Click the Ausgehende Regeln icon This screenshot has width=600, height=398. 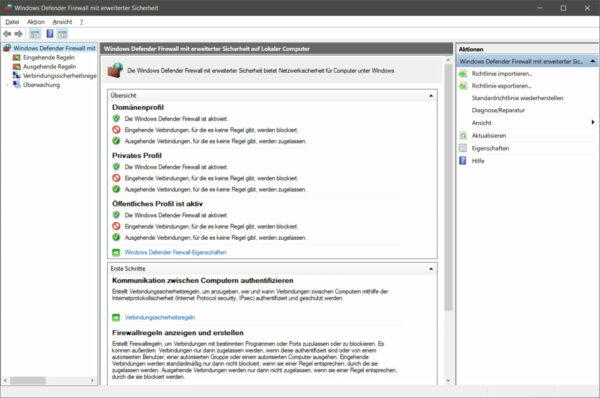[16, 67]
